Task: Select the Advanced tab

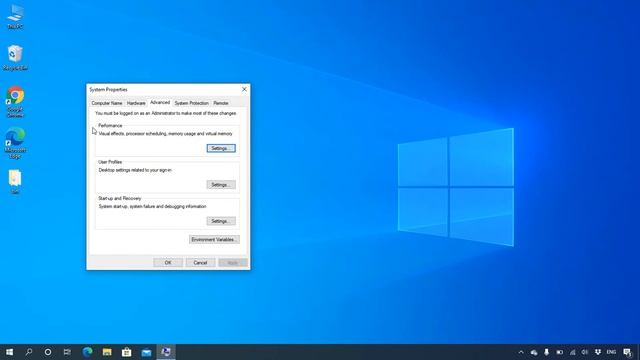Action: pos(160,102)
